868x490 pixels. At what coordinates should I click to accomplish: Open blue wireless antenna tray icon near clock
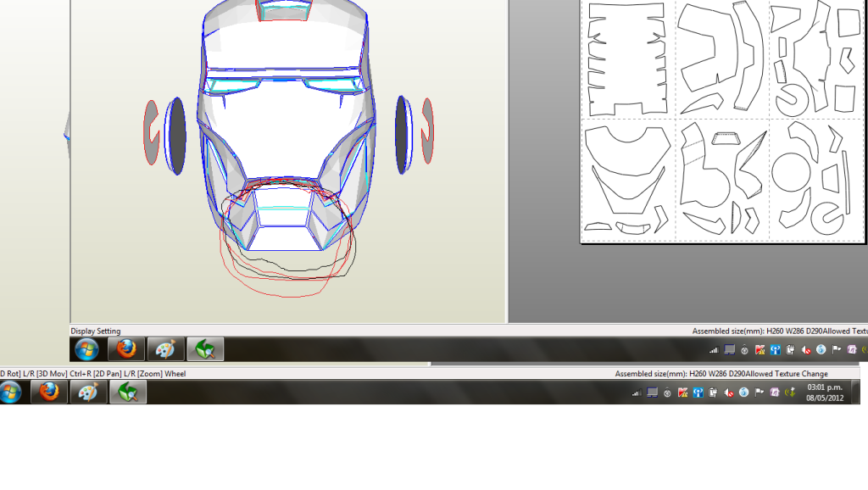[698, 393]
